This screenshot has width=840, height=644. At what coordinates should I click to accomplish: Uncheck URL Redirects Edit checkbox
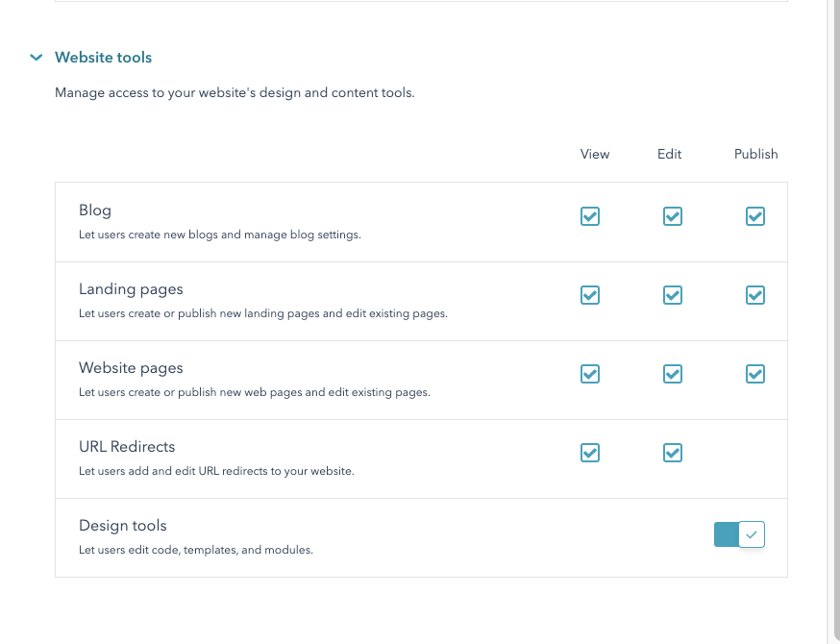point(673,453)
